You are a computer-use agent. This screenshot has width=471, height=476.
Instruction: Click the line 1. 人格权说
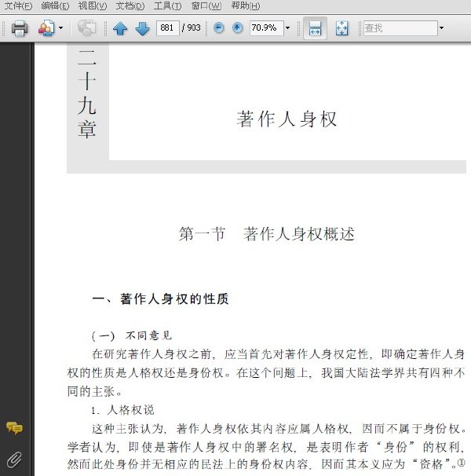(122, 410)
